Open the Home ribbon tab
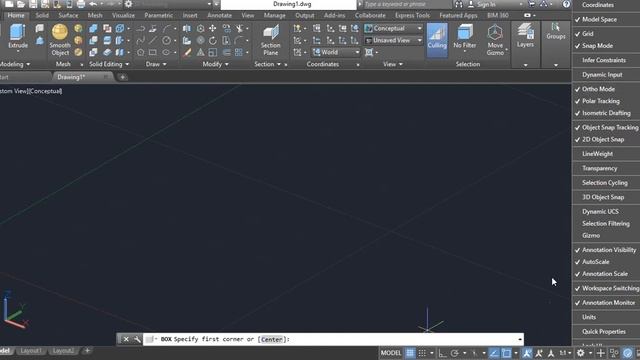The image size is (640, 360). (x=16, y=16)
